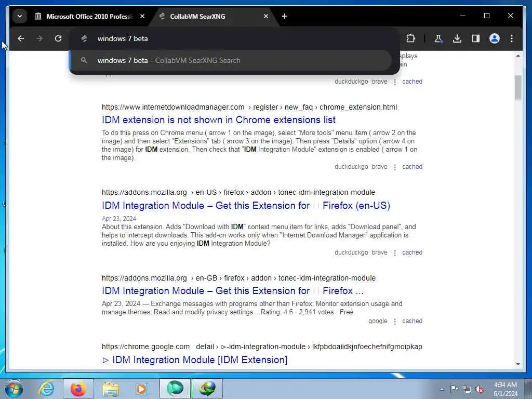Show hidden system tray icons

coord(442,389)
